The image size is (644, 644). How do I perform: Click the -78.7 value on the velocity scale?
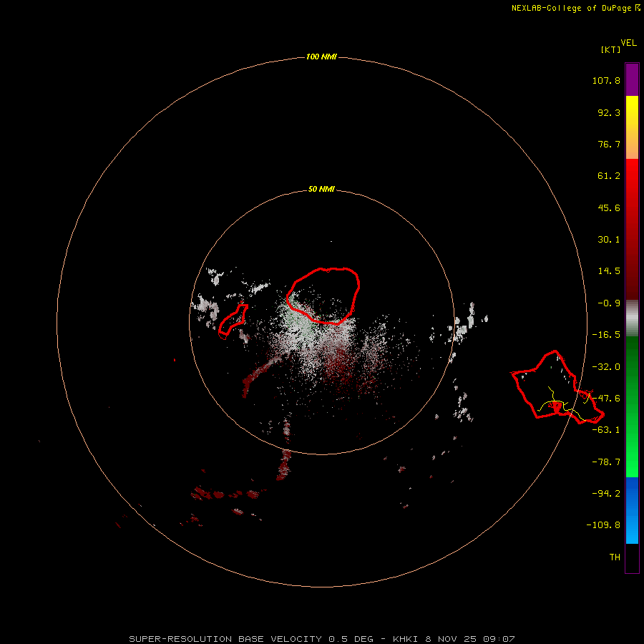point(606,462)
